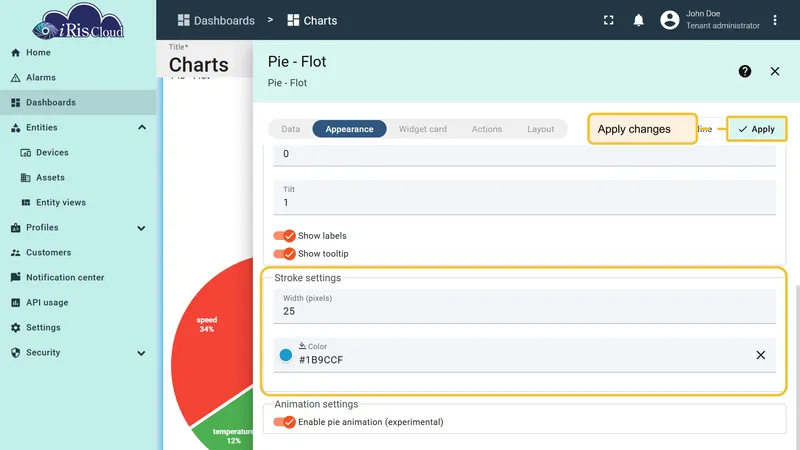The image size is (800, 450).
Task: Click the Customers people icon
Action: pyautogui.click(x=15, y=253)
